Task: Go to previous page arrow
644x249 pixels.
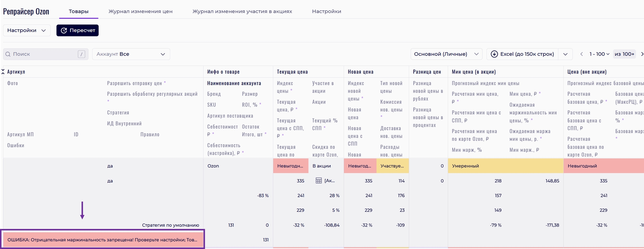Action: (x=581, y=54)
